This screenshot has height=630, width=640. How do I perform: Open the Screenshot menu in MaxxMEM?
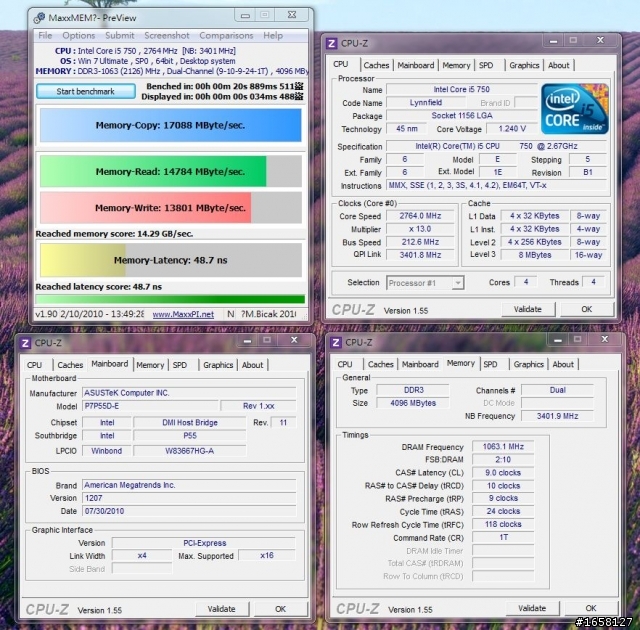point(167,35)
